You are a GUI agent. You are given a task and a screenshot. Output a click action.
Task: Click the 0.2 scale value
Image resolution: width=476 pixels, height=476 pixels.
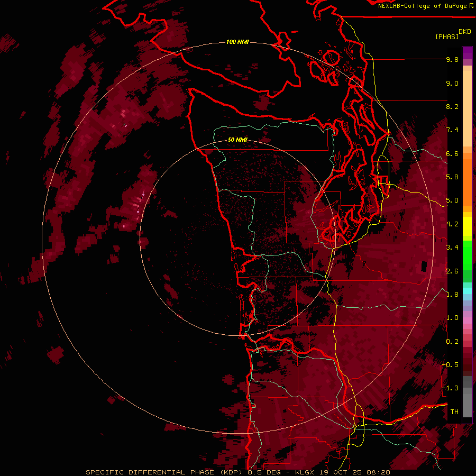tap(452, 342)
